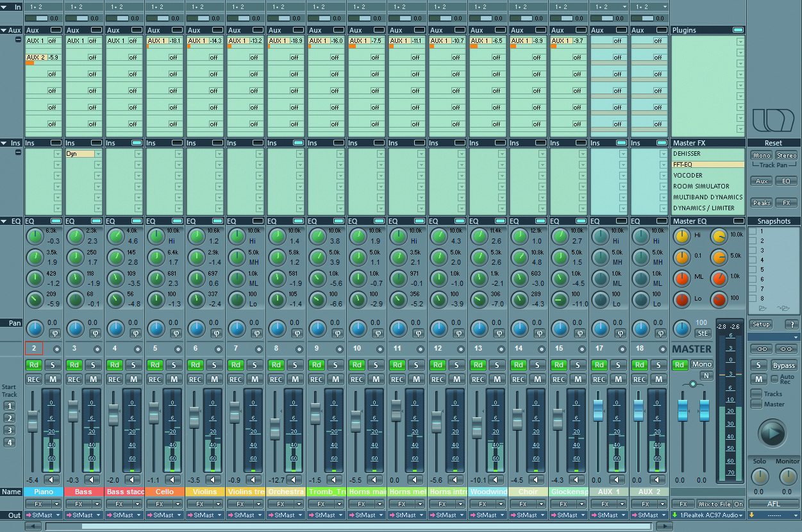
Task: Click the link channels icon
Action: 761,348
